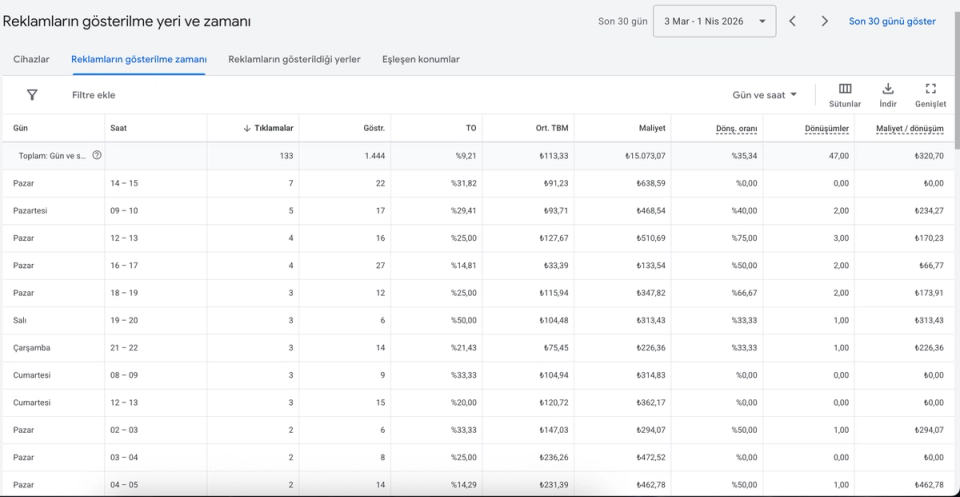The width and height of the screenshot is (960, 497).
Task: Click average CPC cell ₺33,39
Action: click(x=556, y=266)
